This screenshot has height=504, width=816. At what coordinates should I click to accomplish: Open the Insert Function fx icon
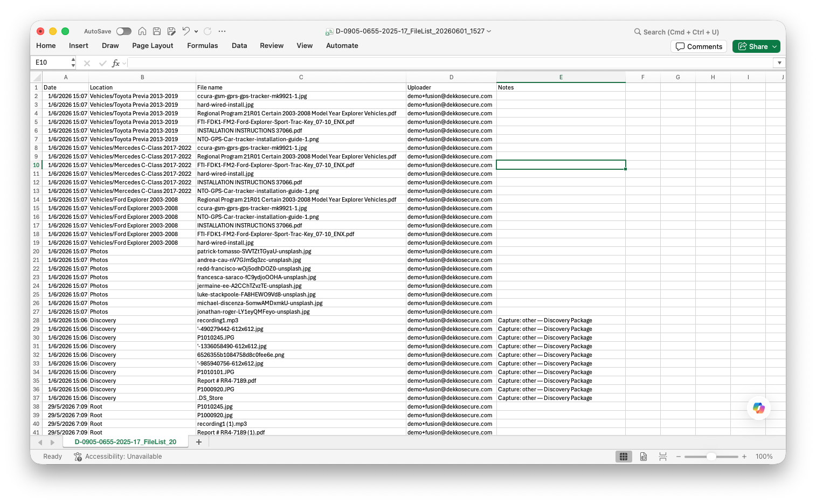click(115, 63)
